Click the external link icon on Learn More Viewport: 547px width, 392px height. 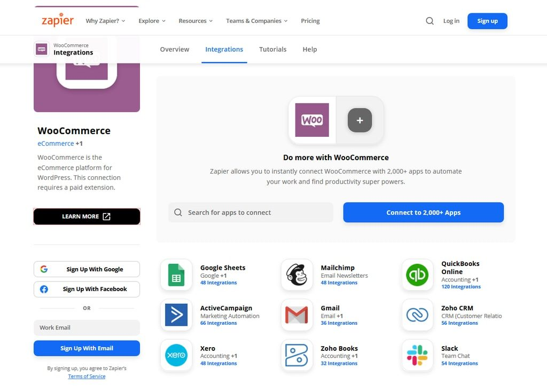tap(107, 217)
